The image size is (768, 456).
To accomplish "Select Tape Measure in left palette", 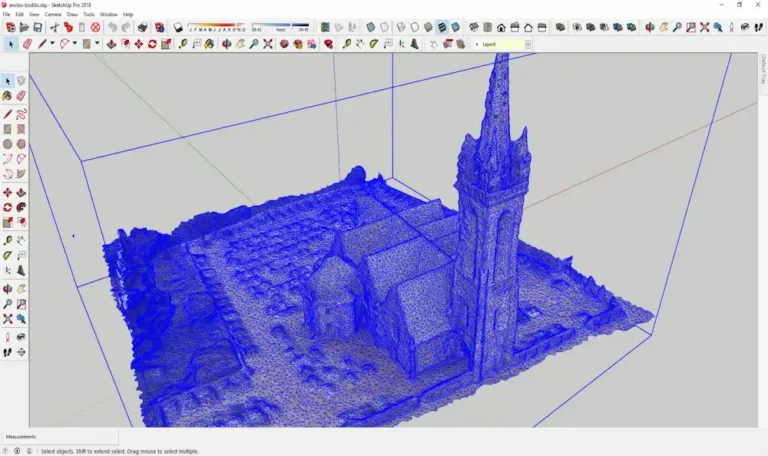I will pyautogui.click(x=7, y=240).
